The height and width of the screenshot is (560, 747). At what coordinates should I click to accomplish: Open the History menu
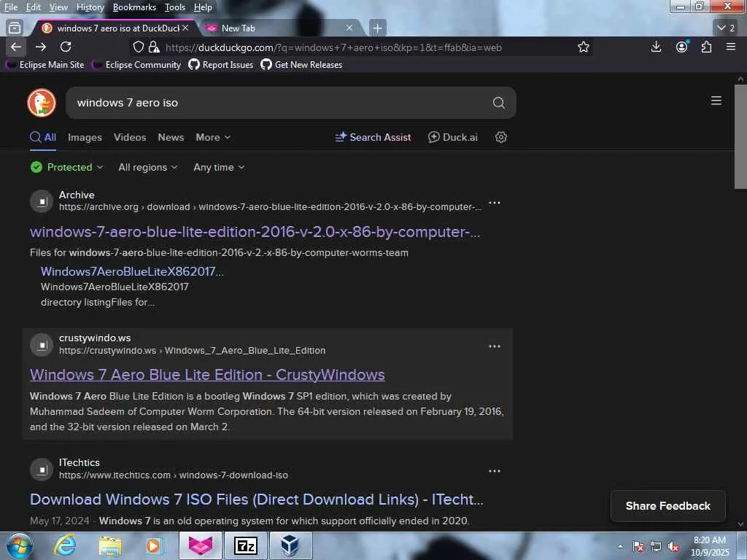90,7
